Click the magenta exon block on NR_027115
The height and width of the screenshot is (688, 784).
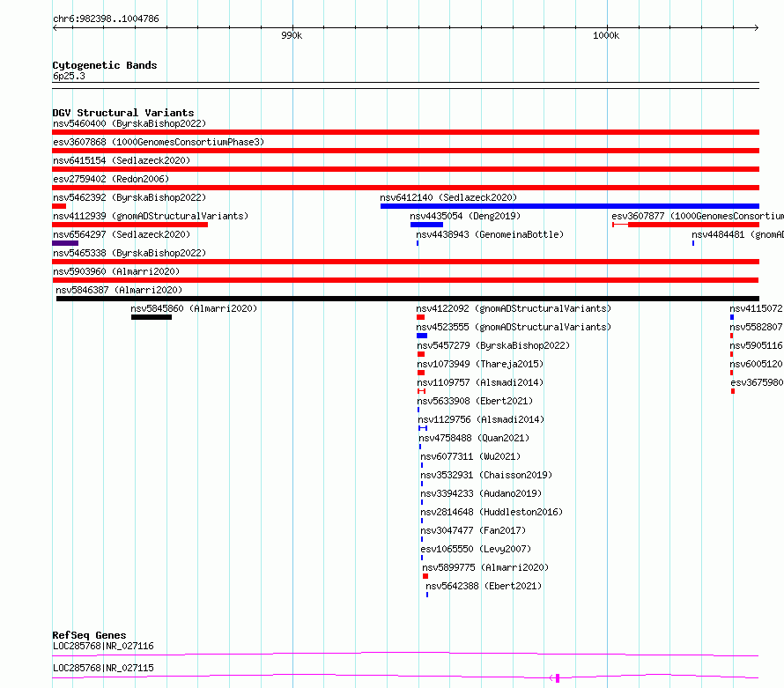(x=558, y=678)
